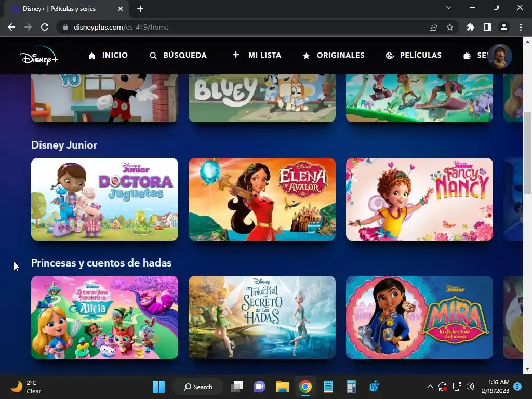This screenshot has height=399, width=532.
Task: Open MI LISTA in the navigation
Action: pos(257,55)
